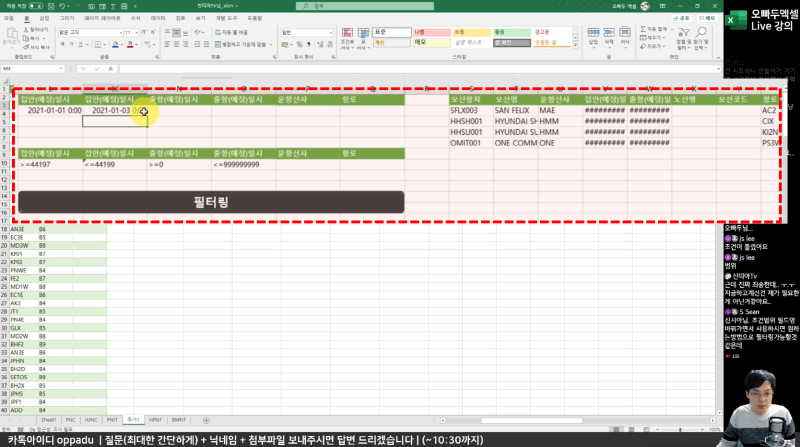Open the borders dropdown arrow

click(x=105, y=45)
